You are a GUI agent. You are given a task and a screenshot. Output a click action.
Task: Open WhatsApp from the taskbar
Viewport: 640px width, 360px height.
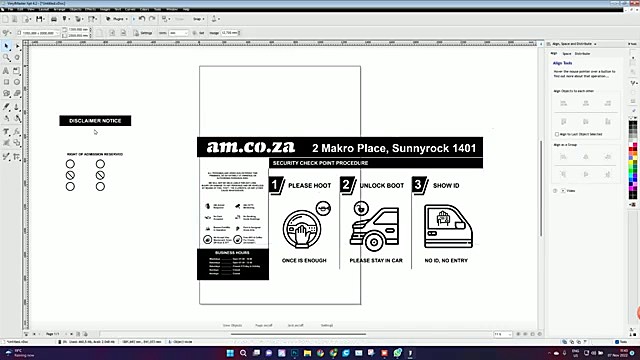pos(398,353)
